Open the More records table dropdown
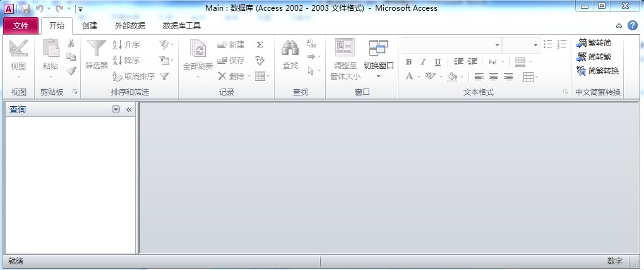The image size is (644, 270). (x=262, y=76)
